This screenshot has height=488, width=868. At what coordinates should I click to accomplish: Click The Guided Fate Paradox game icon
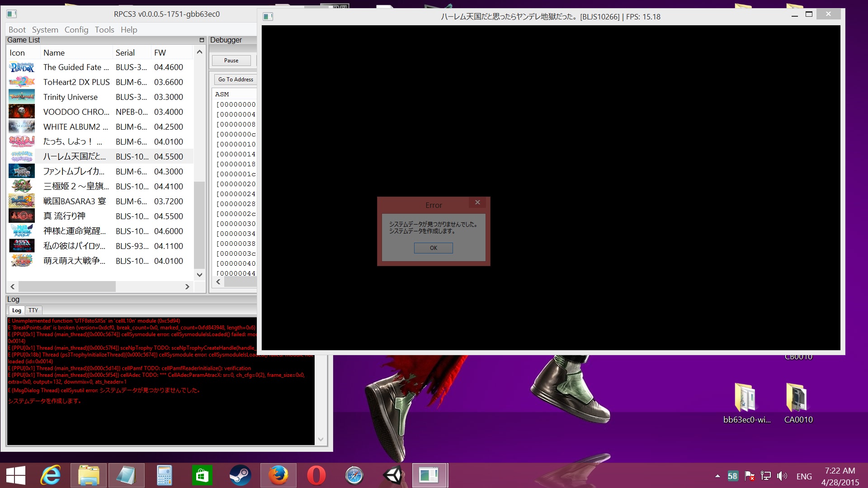pyautogui.click(x=22, y=67)
